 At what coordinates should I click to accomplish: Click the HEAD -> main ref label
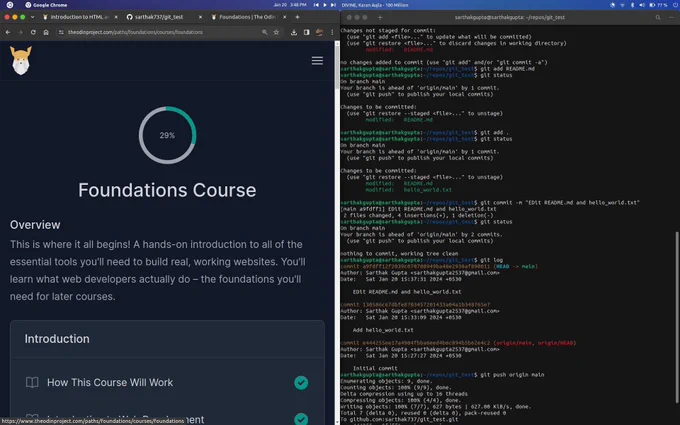click(515, 266)
